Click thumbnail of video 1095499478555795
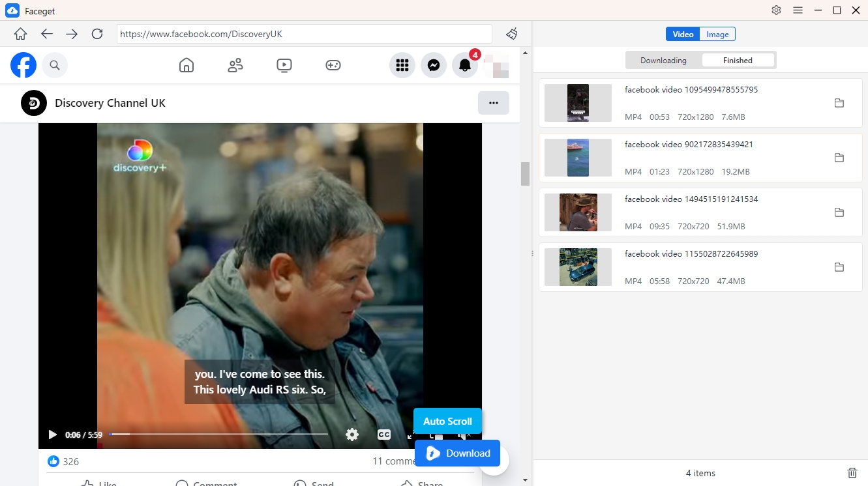868x486 pixels. pyautogui.click(x=578, y=103)
